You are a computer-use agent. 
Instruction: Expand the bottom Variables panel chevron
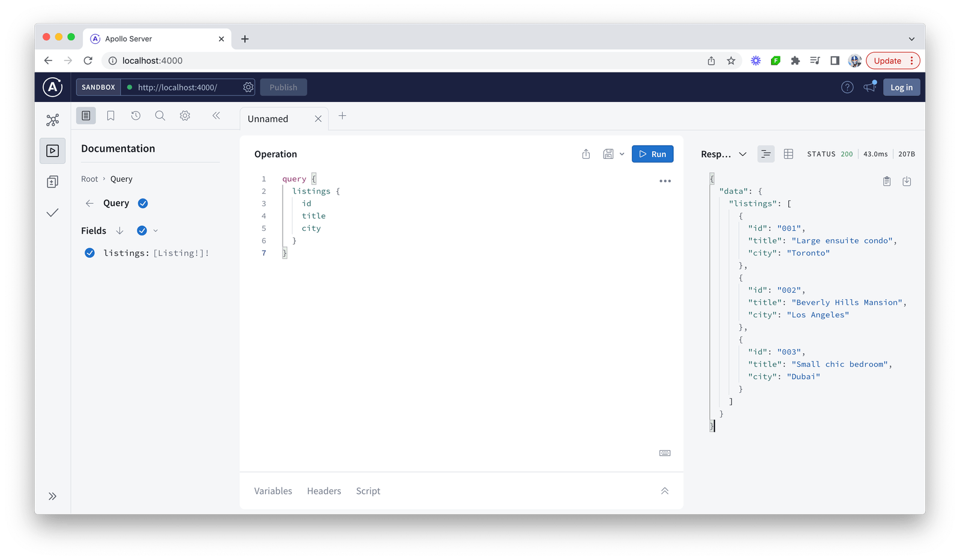point(665,491)
